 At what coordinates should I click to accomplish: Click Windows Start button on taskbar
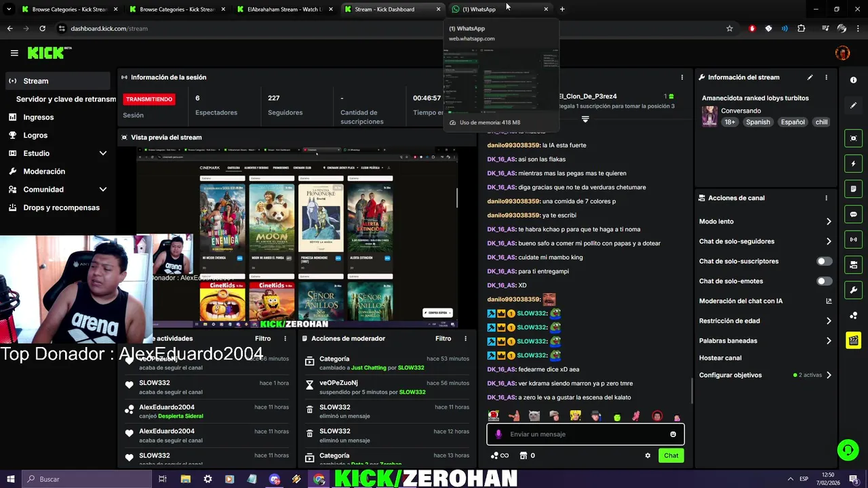click(x=10, y=479)
